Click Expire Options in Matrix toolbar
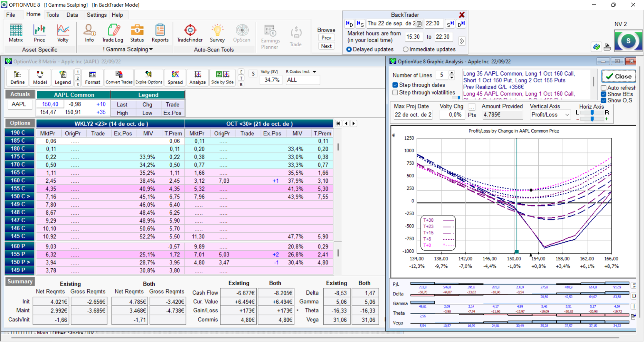The width and height of the screenshot is (644, 342). 149,78
